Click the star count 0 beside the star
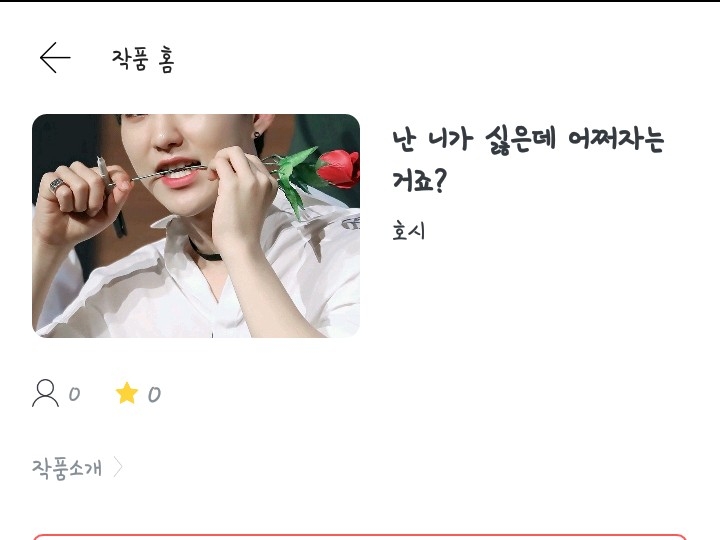This screenshot has height=540, width=720. 154,394
